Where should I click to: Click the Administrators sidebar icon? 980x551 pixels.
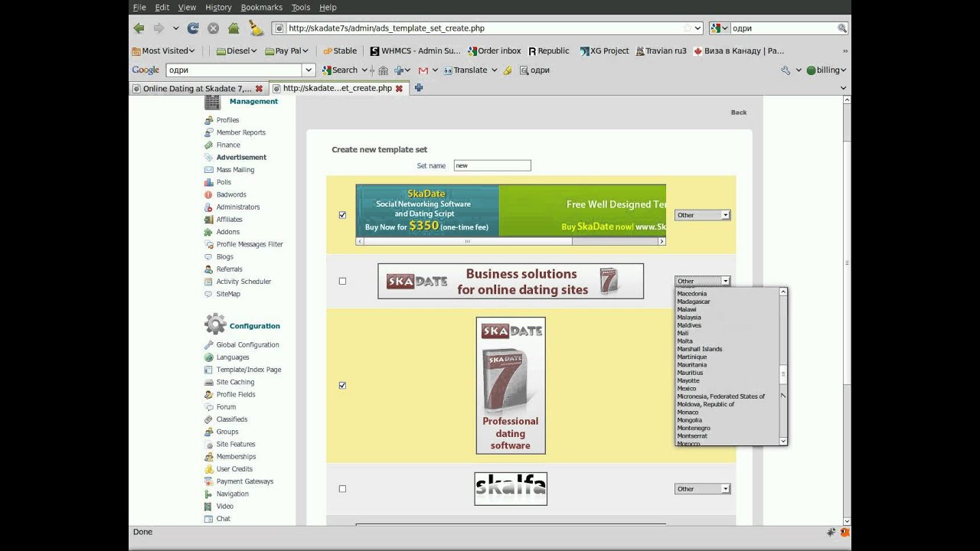[x=209, y=207]
